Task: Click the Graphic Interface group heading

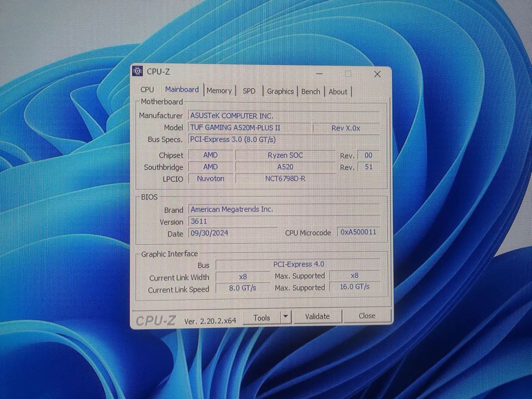Action: click(x=170, y=254)
